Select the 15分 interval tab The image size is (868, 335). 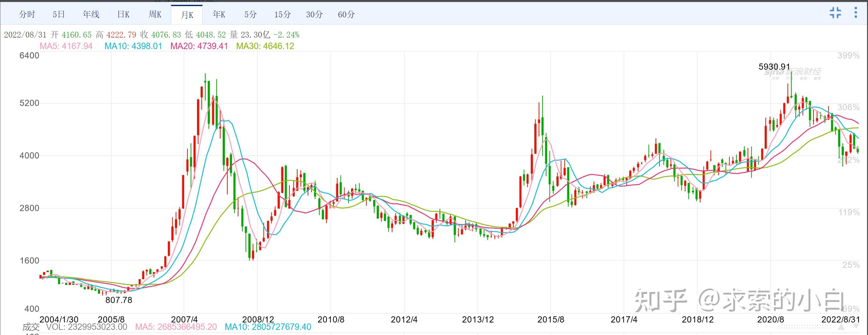[x=282, y=14]
